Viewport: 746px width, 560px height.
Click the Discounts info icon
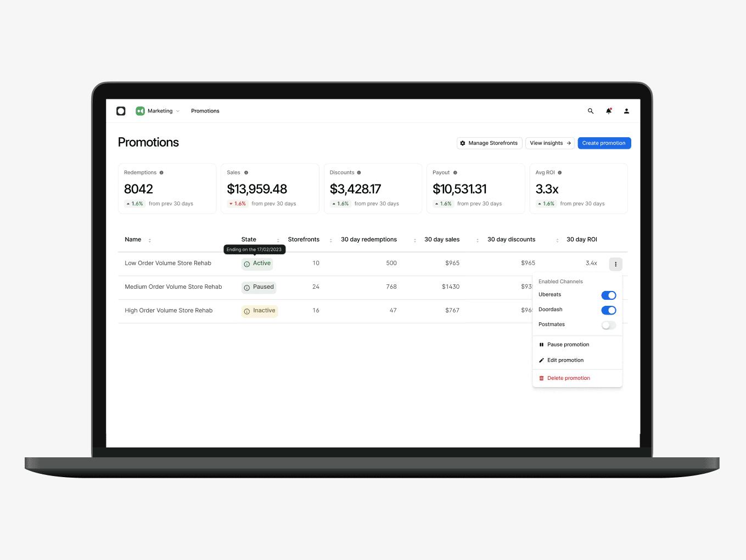click(359, 172)
